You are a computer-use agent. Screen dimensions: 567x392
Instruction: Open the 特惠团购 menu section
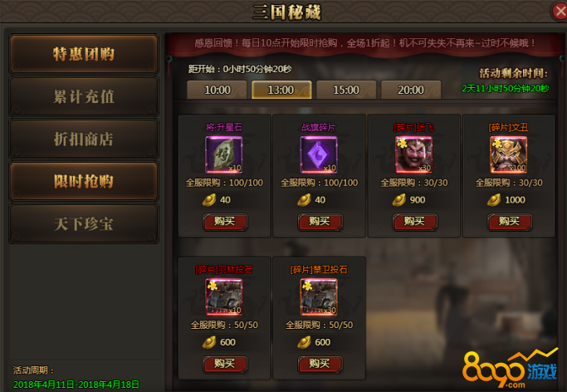pos(84,54)
